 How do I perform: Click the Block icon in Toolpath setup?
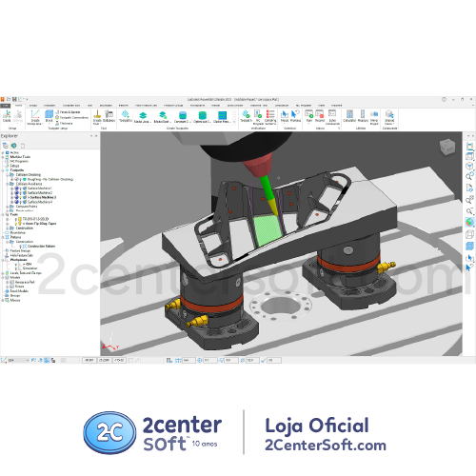coord(49,114)
